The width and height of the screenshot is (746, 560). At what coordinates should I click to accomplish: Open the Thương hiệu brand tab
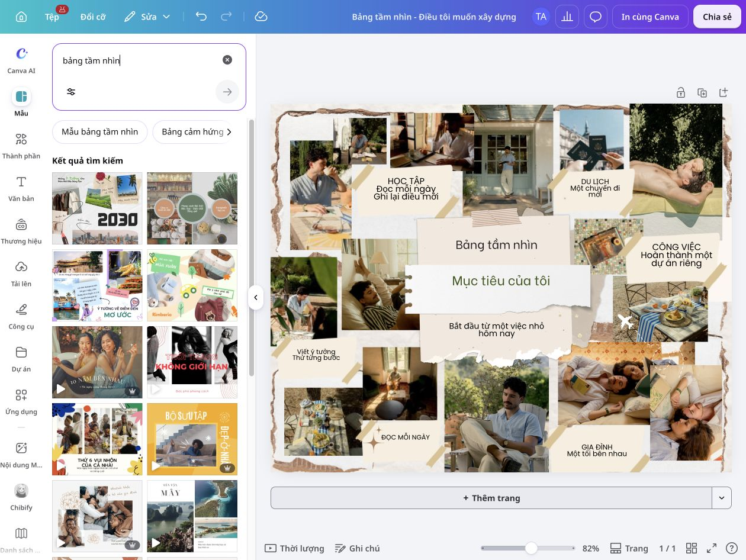pyautogui.click(x=21, y=231)
